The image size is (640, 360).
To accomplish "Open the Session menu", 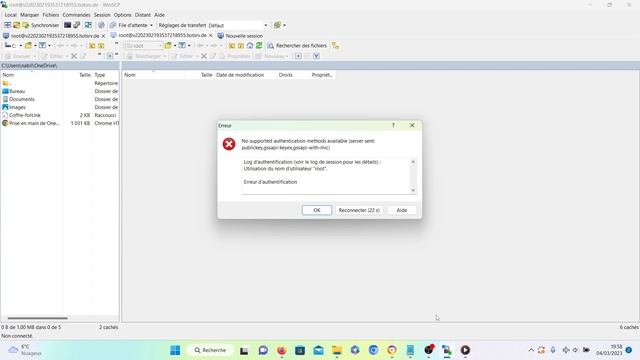I will pos(102,15).
